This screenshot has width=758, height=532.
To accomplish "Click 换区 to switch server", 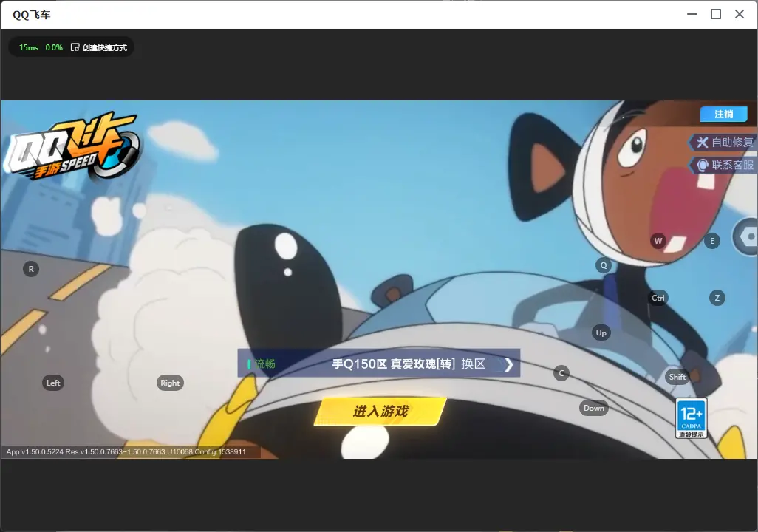I will [x=474, y=364].
